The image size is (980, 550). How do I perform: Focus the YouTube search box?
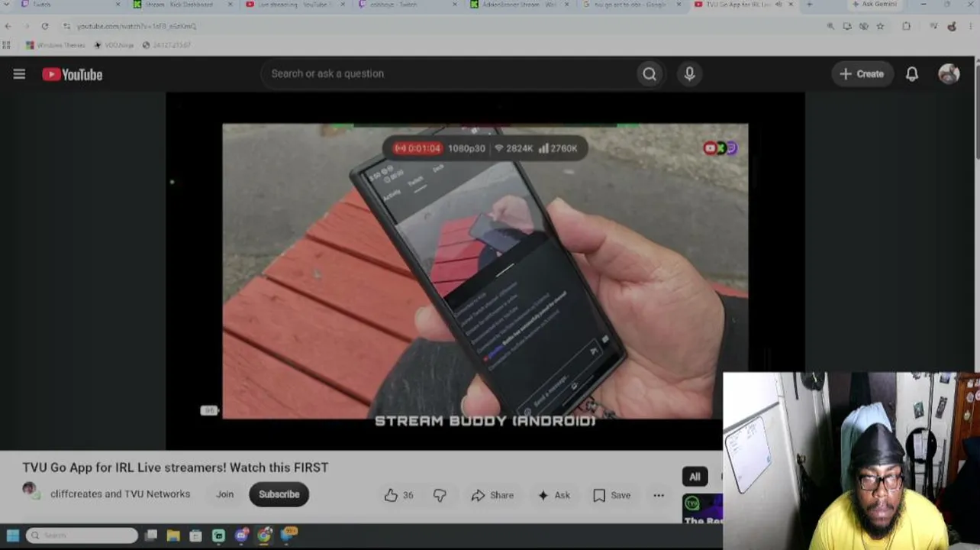coord(449,74)
